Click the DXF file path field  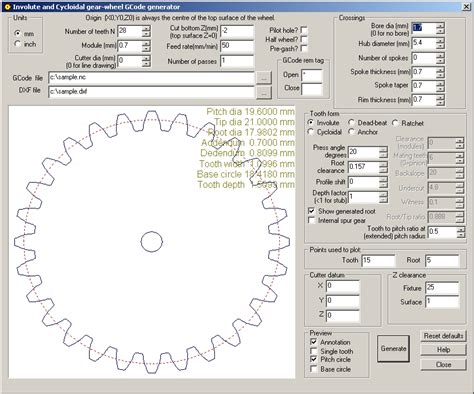click(x=151, y=92)
